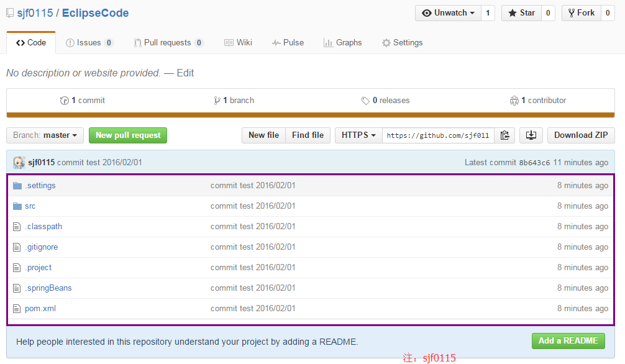Fork the EclipseCode repository
The image size is (625, 364).
click(581, 13)
